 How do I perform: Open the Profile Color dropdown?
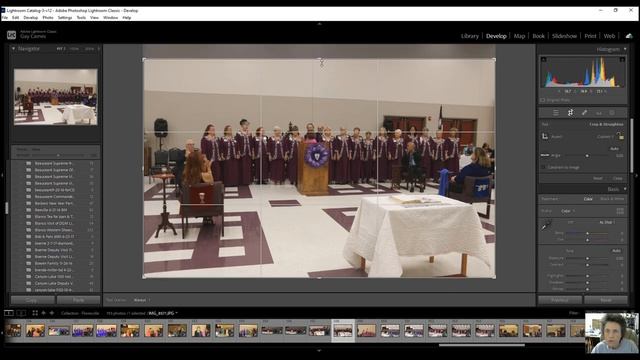click(x=568, y=211)
